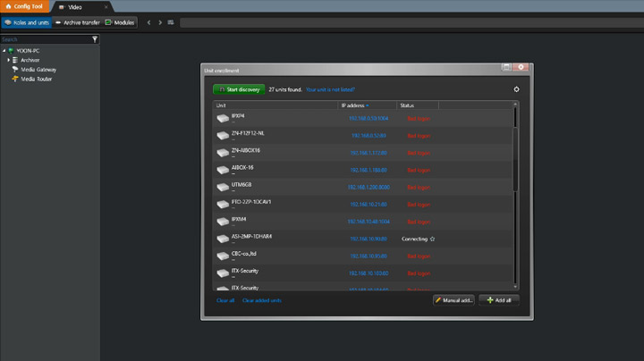Click the Manual add button
The width and height of the screenshot is (644, 361).
tap(453, 300)
